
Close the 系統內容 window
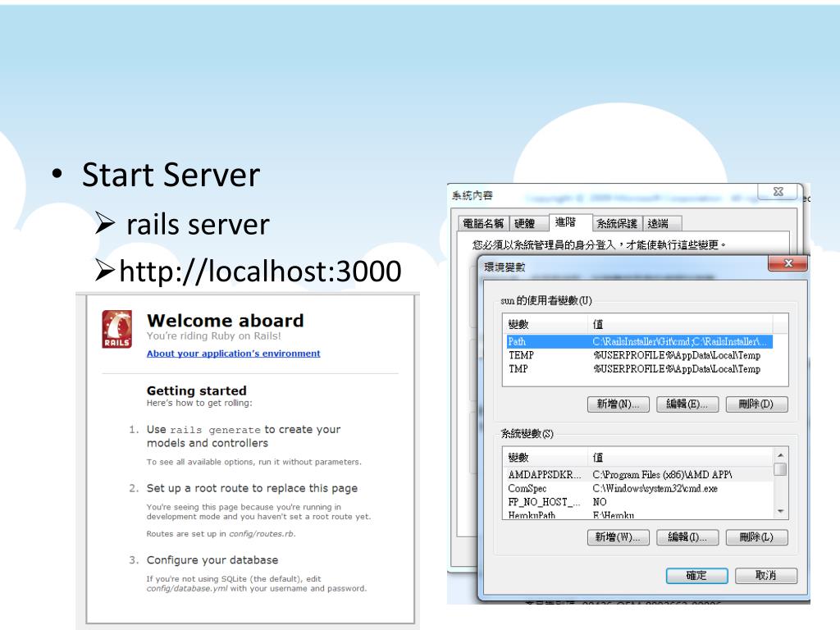pos(778,191)
